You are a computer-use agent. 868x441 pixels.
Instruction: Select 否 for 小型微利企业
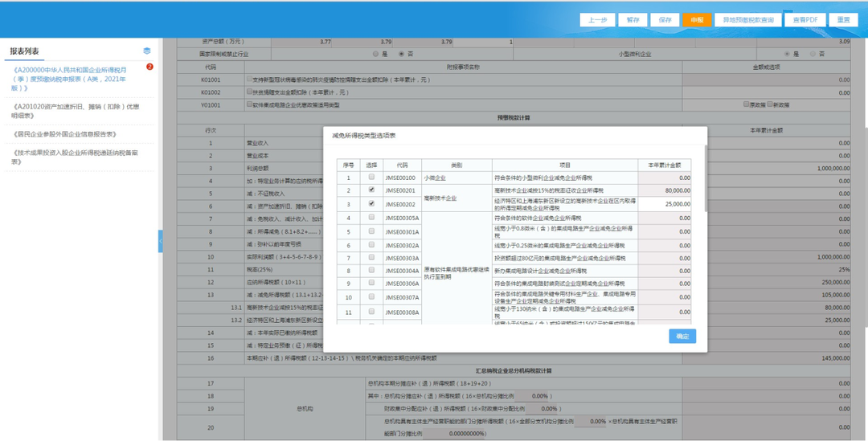coord(813,55)
